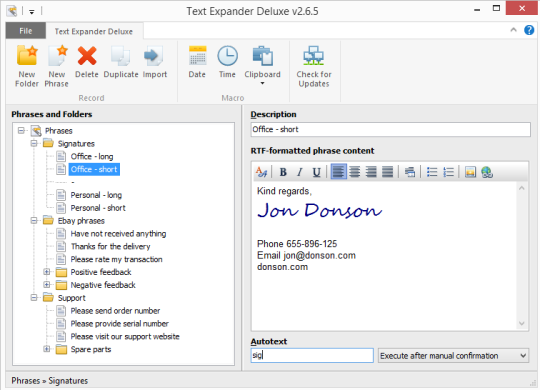Select the Spare parts folder label

tap(91, 349)
